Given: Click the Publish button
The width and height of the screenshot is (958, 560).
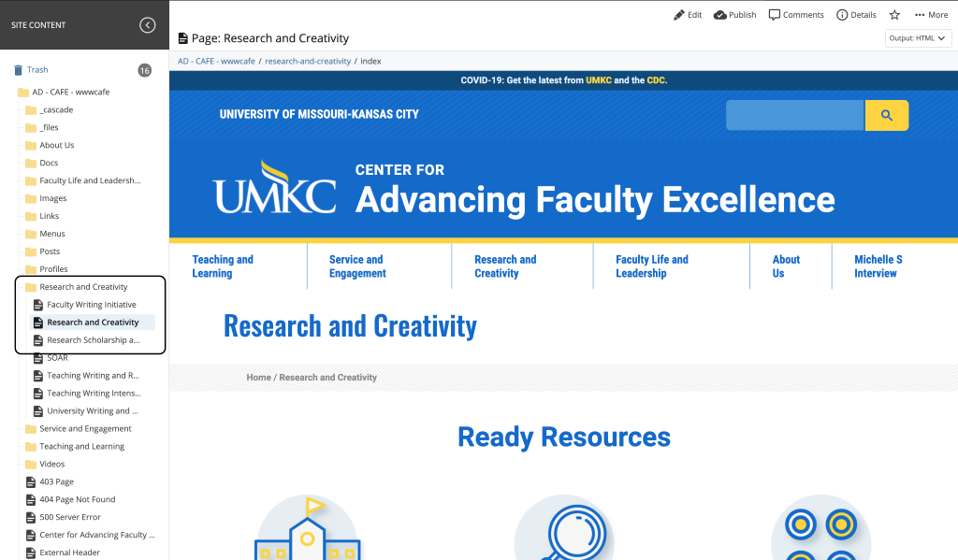Looking at the screenshot, I should [x=735, y=15].
